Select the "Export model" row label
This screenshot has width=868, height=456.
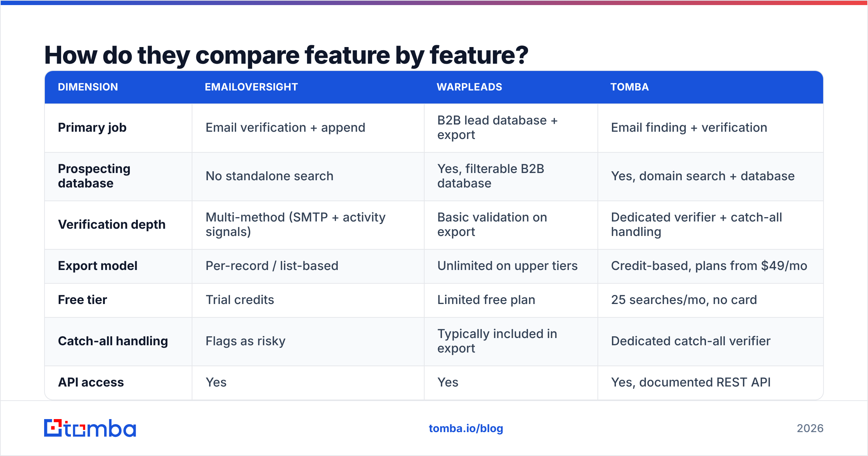tap(98, 266)
